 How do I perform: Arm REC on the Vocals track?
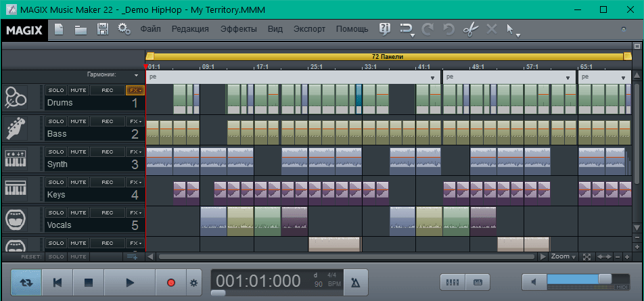coord(108,212)
